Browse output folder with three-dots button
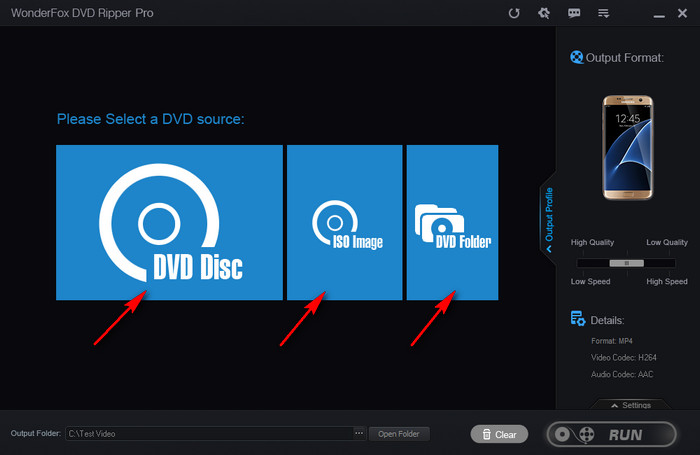This screenshot has height=455, width=700. pos(359,433)
